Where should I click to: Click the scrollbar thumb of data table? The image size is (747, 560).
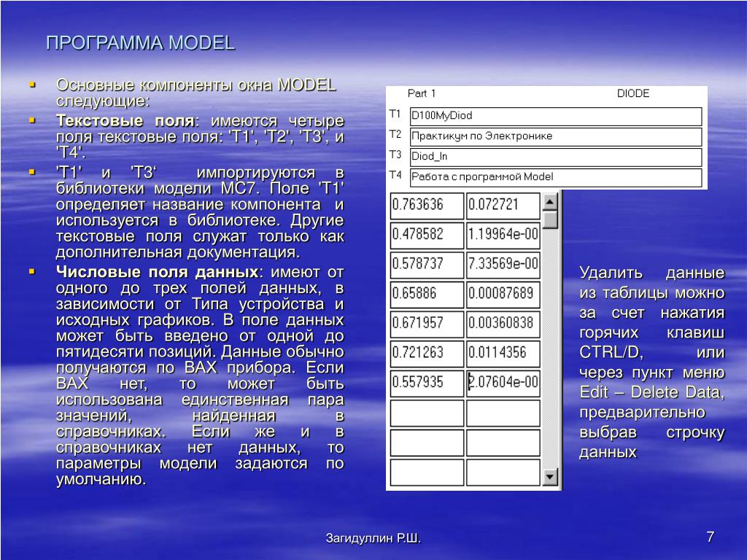(550, 219)
